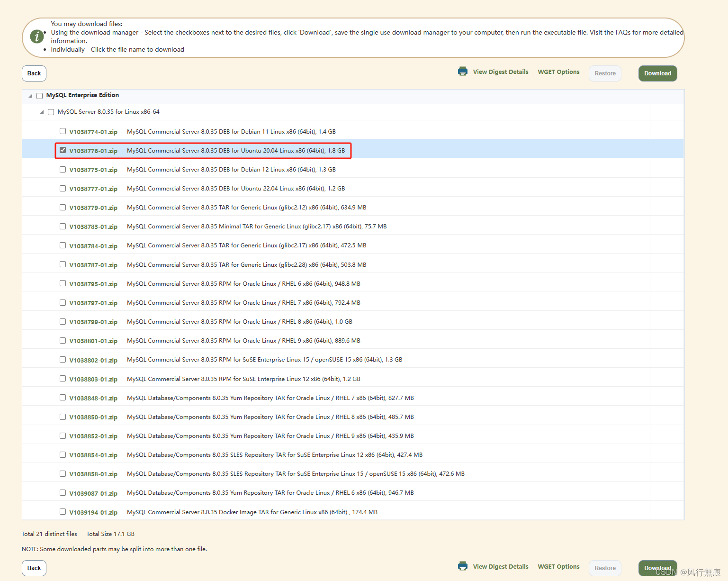Screen dimensions: 728x581
Task: Click the V1039087-01.zip file link
Action: (x=93, y=494)
